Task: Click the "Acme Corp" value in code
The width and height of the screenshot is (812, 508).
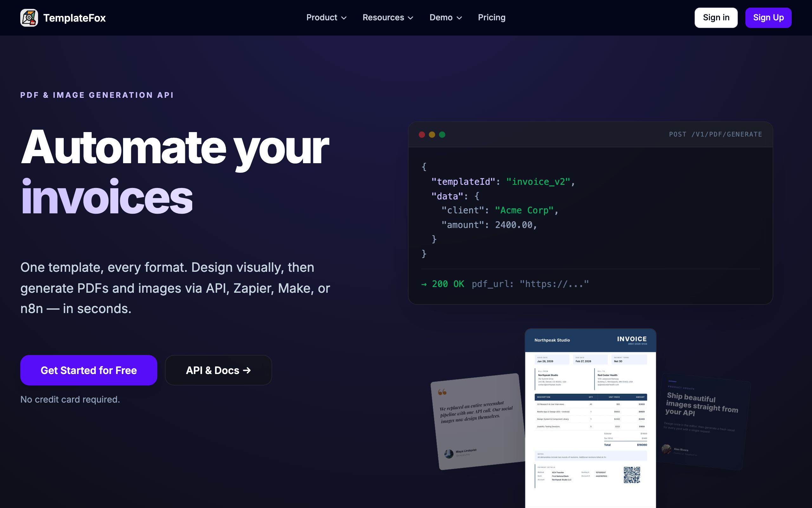Action: click(524, 210)
